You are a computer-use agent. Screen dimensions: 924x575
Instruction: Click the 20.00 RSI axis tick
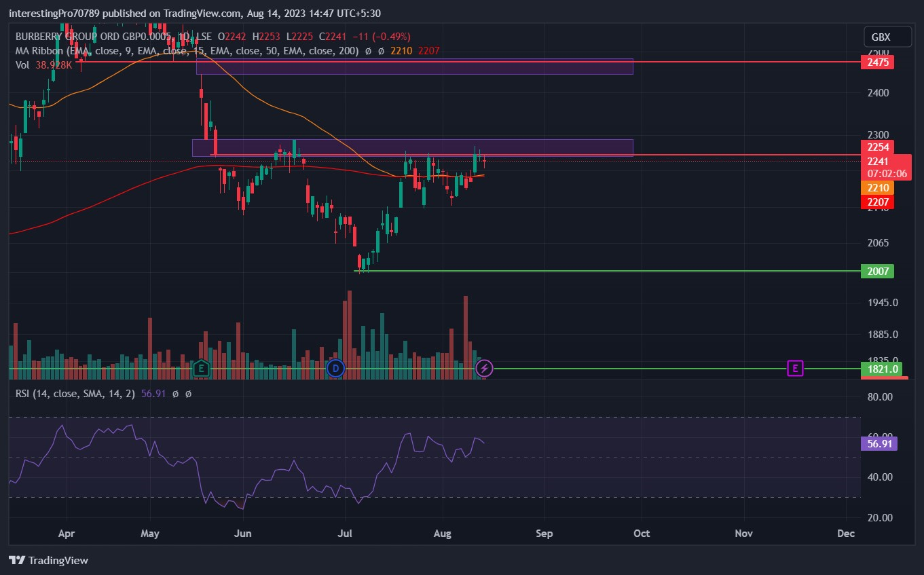pos(879,517)
